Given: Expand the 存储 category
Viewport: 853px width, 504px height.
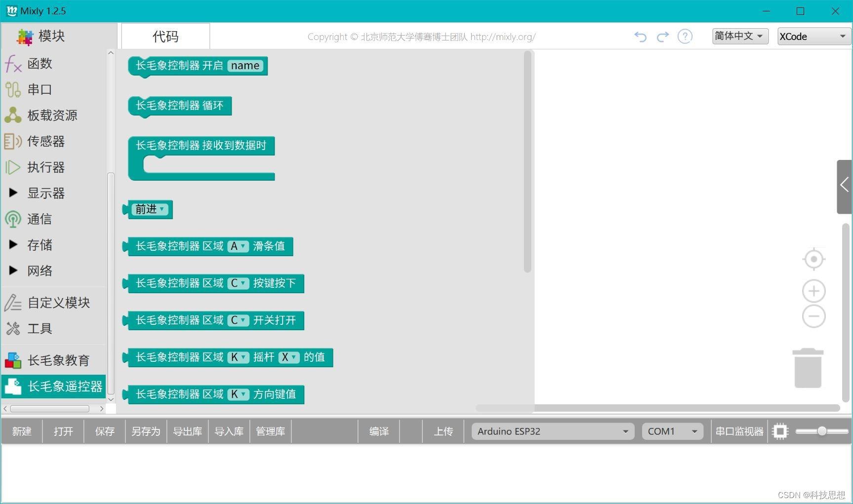Looking at the screenshot, I should [x=40, y=245].
